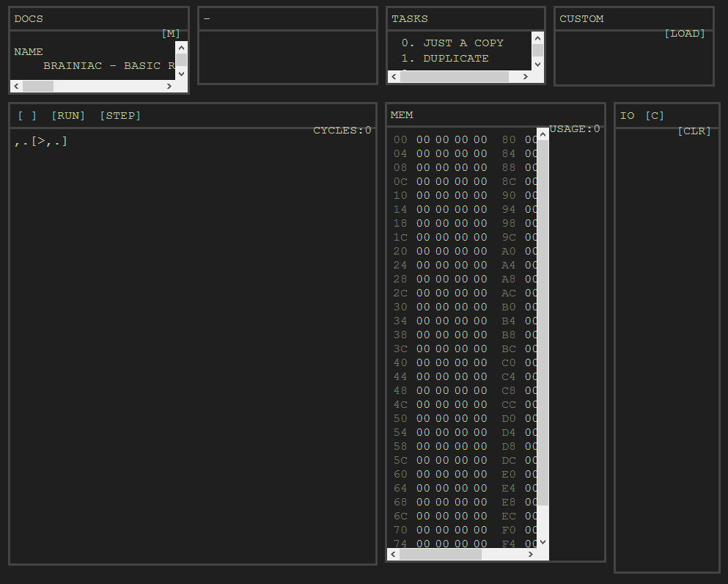
Task: Click up arrow of MEM vertical scrollbar
Action: (543, 134)
